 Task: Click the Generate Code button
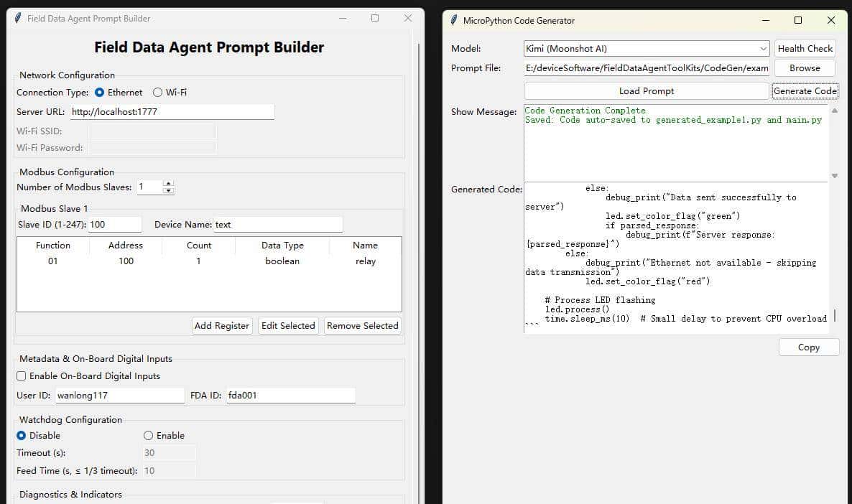(805, 91)
